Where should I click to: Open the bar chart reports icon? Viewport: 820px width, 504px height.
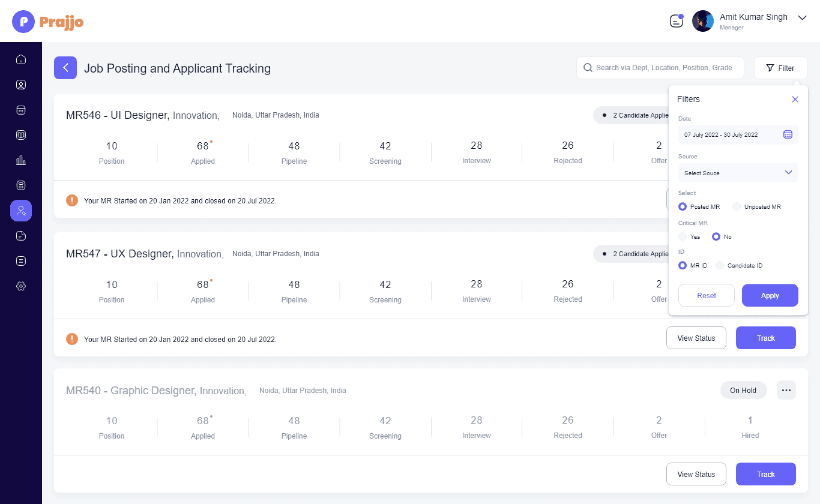(21, 160)
